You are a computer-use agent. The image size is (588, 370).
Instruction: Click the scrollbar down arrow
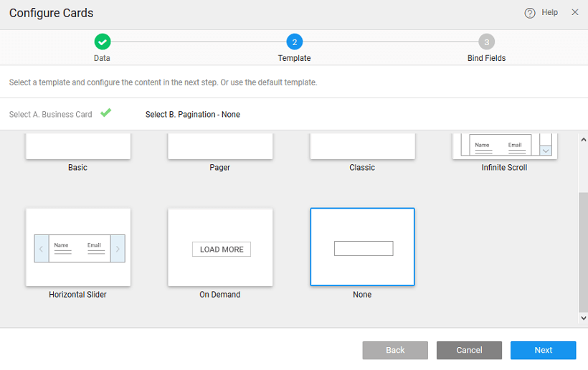coord(582,318)
